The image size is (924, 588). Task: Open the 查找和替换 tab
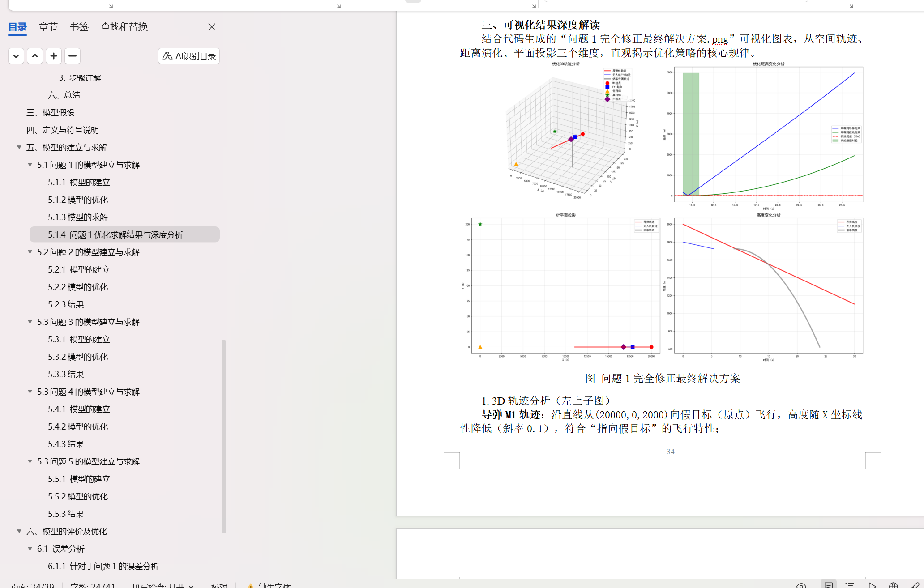[x=124, y=27]
